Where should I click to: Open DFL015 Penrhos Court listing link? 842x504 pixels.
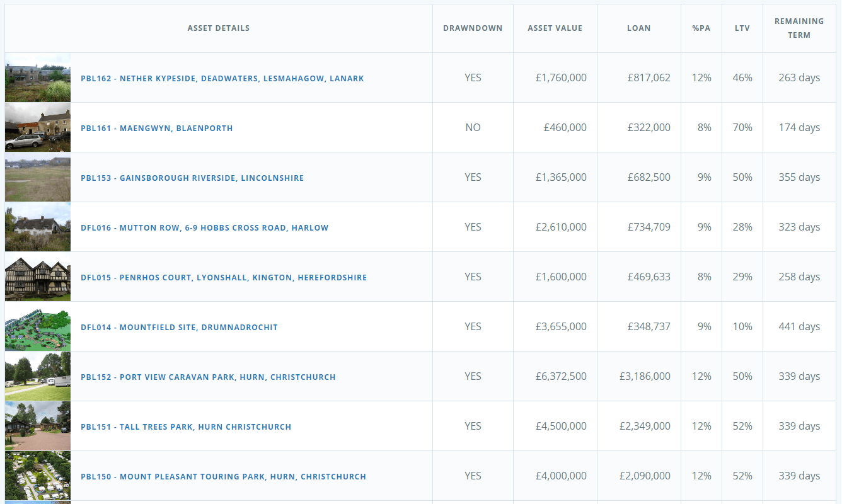pyautogui.click(x=224, y=278)
